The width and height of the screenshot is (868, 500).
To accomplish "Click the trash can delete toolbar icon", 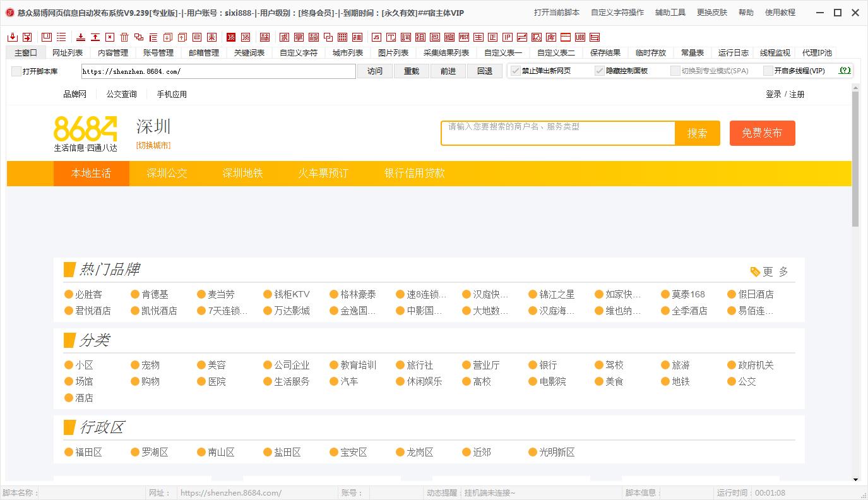I will coord(124,37).
